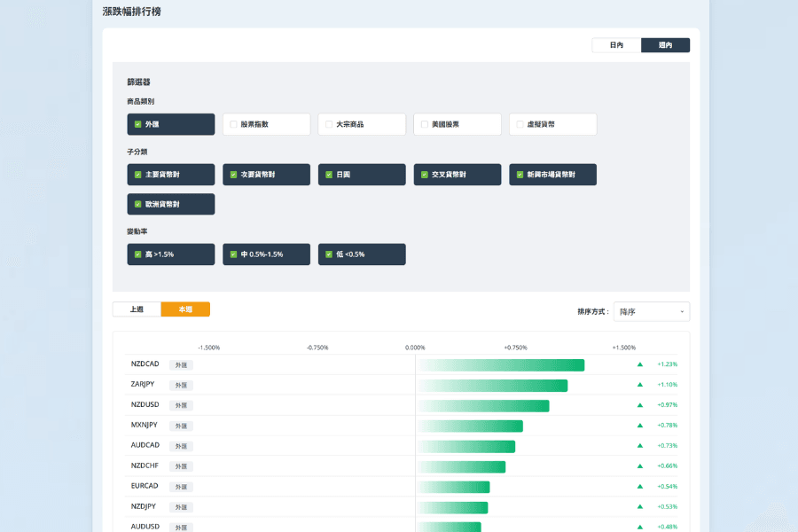Click the ZARJPY symbol name
Viewport: 798px width, 532px height.
[x=143, y=384]
